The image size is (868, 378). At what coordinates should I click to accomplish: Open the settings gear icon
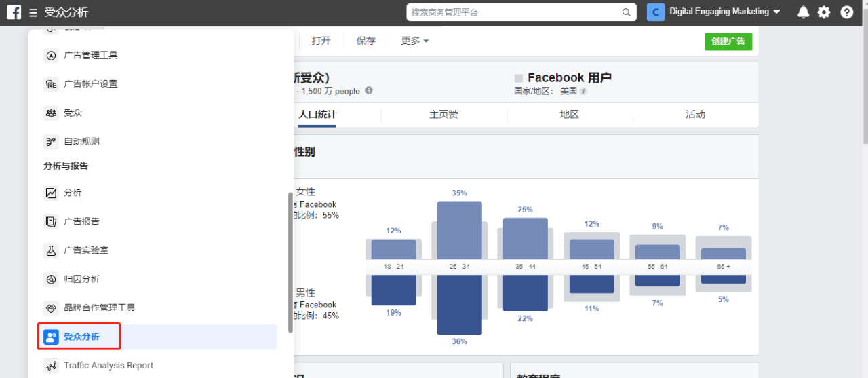click(824, 12)
